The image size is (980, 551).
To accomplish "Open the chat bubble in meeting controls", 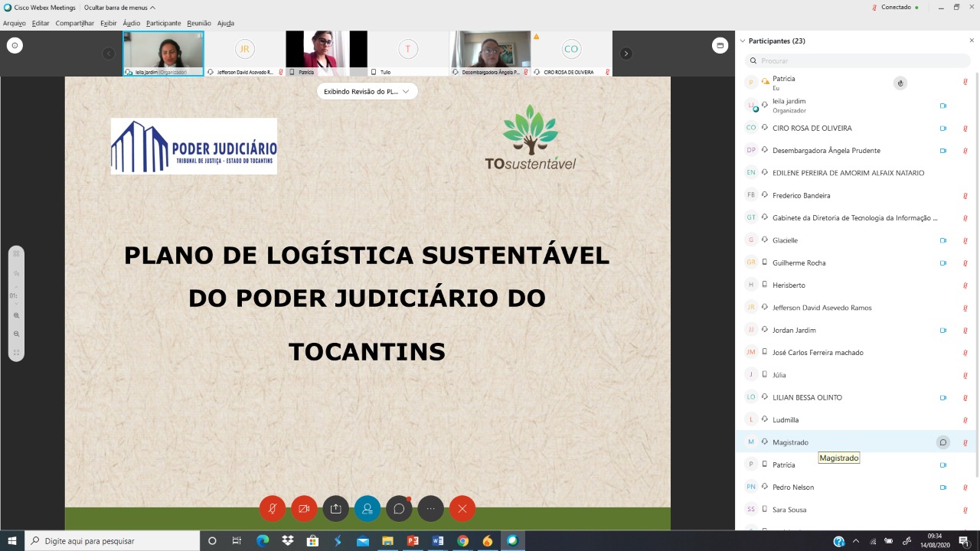I will point(399,509).
